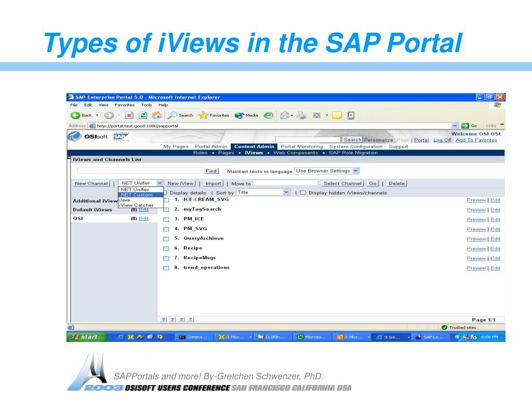532x399 pixels.
Task: Click the first page navigation icon
Action: point(164,320)
